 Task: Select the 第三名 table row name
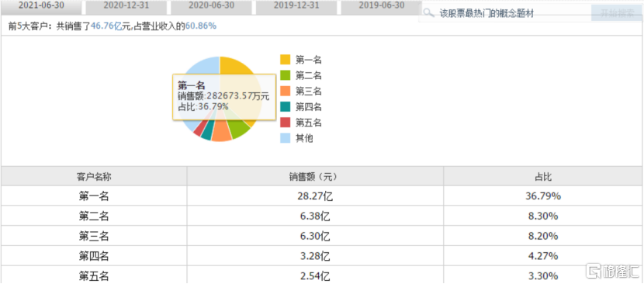[x=94, y=236]
